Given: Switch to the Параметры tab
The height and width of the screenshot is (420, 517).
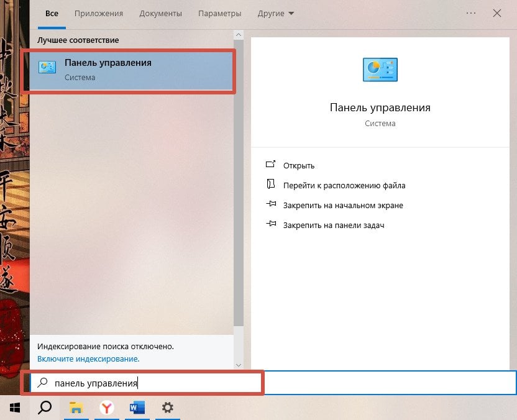Looking at the screenshot, I should [x=219, y=14].
